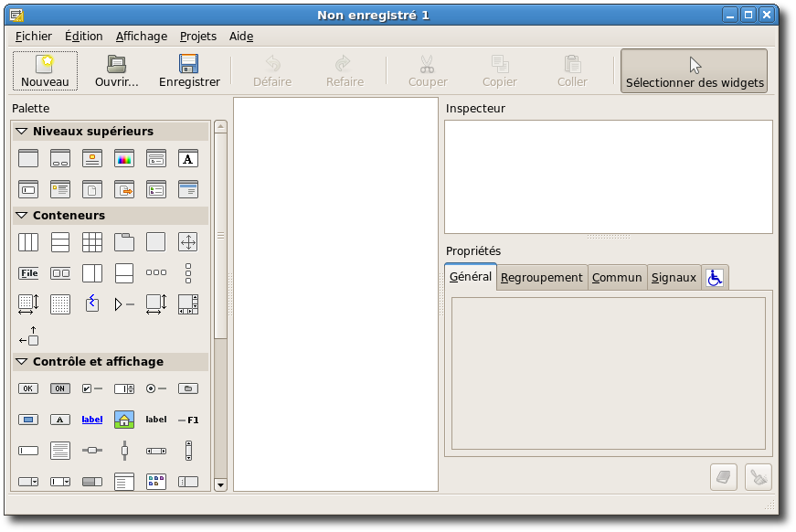796x532 pixels.
Task: Select the Message dialog widget icon
Action: (60, 190)
